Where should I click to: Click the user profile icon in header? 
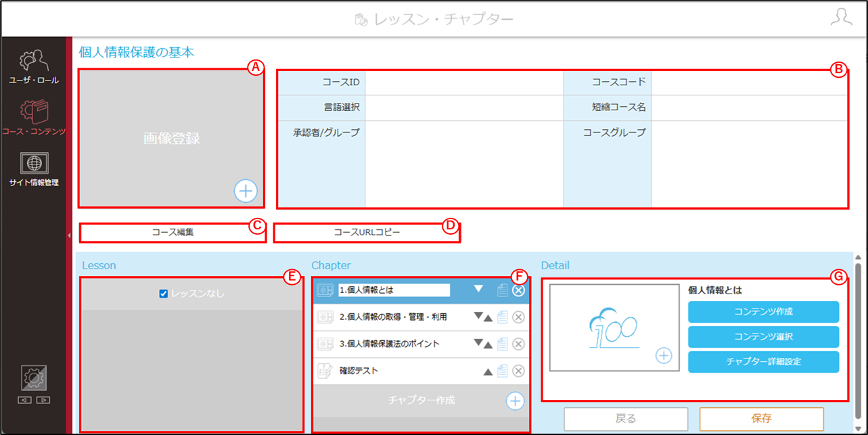pos(841,18)
